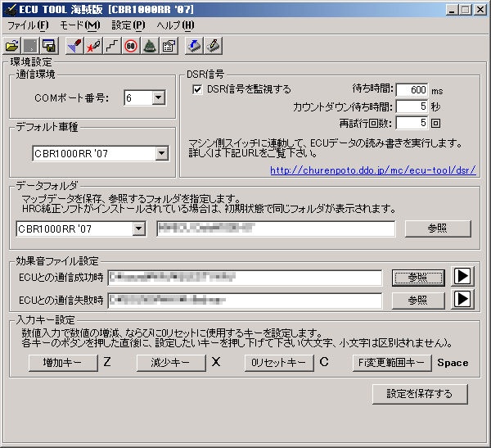This screenshot has height=448, width=491.
Task: Click the ECUとの通信成功時 file path field
Action: tap(245, 278)
